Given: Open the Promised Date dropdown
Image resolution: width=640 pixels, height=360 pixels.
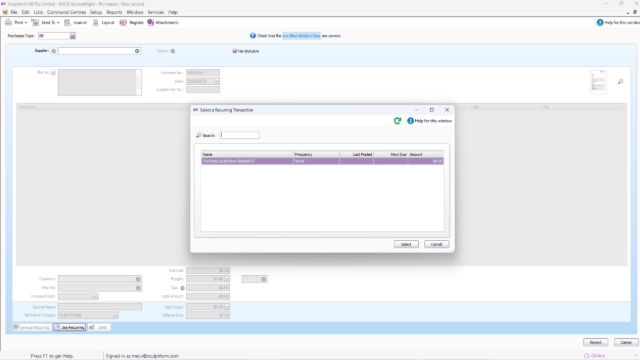Looking at the screenshot, I should click(x=95, y=296).
